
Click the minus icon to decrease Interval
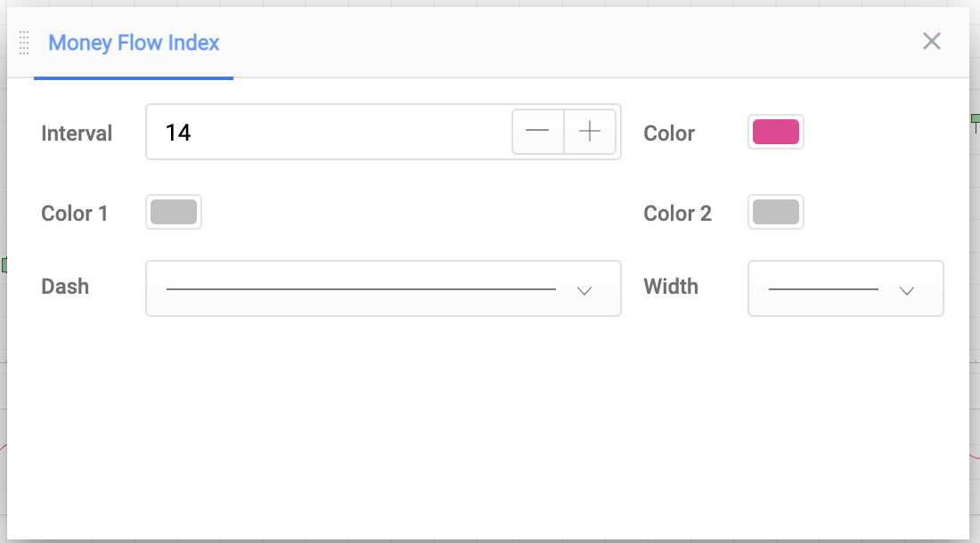click(x=537, y=131)
